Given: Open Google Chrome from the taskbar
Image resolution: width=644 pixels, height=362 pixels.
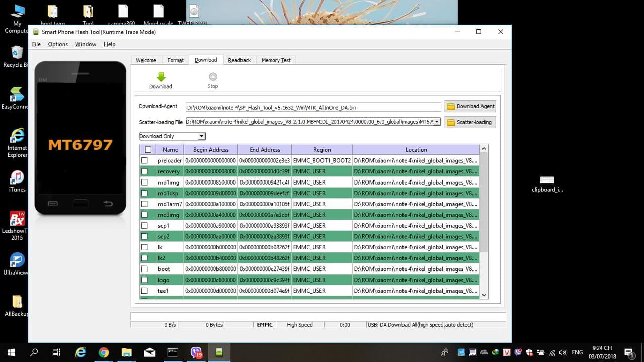Looking at the screenshot, I should coord(104,352).
